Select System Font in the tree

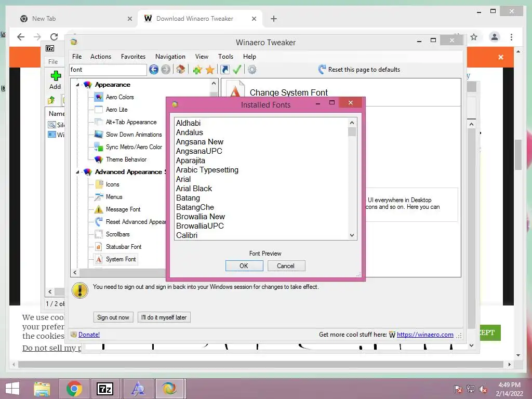point(121,259)
